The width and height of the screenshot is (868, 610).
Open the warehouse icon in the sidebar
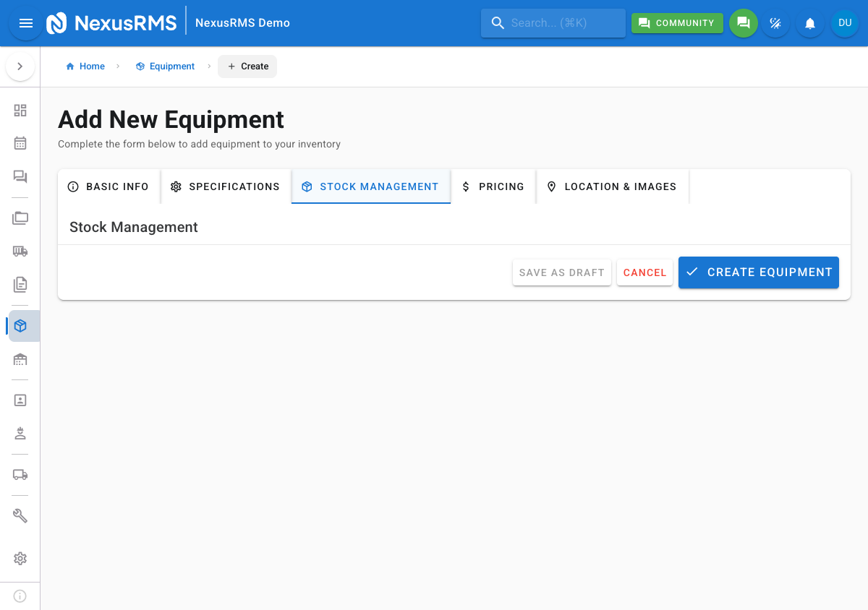(20, 359)
